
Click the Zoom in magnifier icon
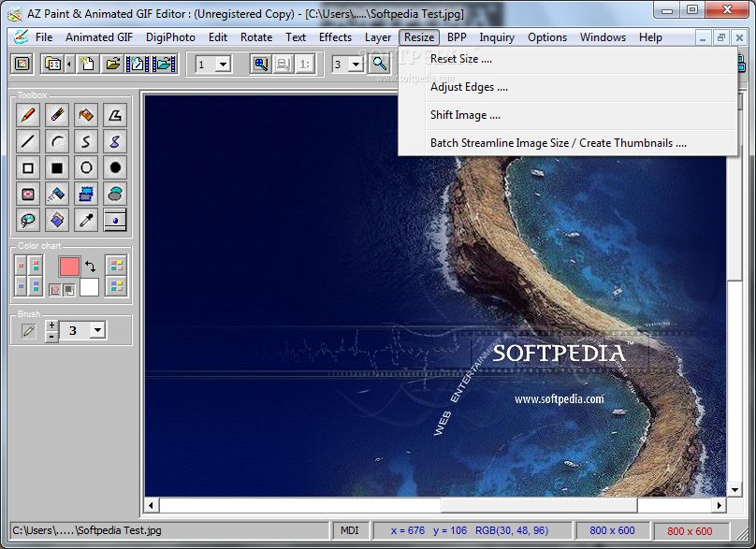pos(261,65)
